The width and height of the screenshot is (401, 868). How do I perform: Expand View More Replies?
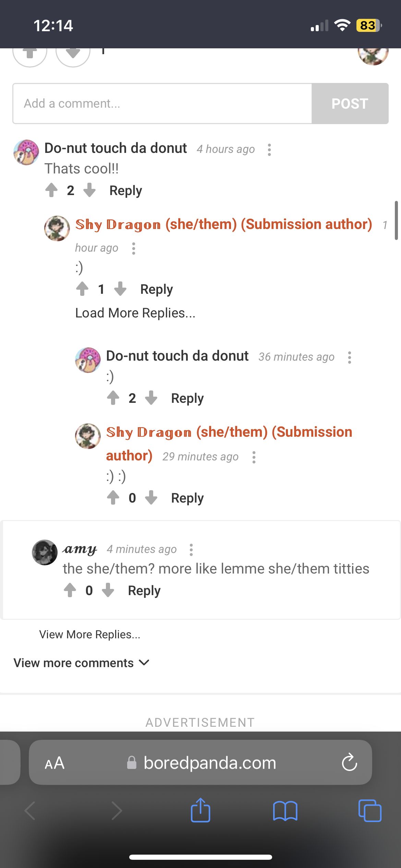pyautogui.click(x=90, y=635)
